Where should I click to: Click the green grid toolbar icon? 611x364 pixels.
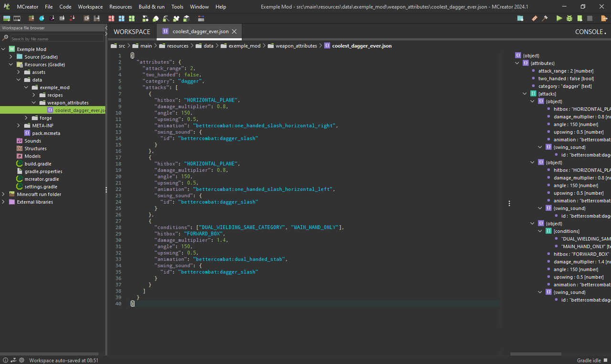[x=132, y=19]
